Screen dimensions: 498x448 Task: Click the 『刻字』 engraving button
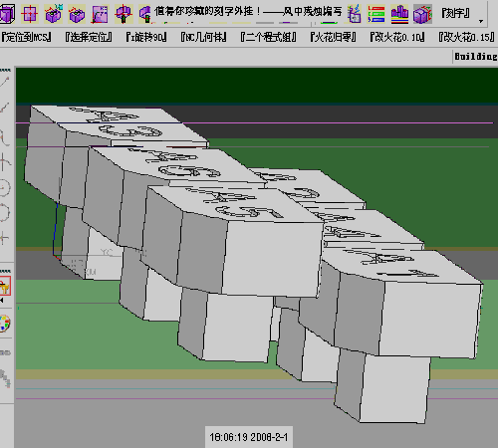point(455,13)
